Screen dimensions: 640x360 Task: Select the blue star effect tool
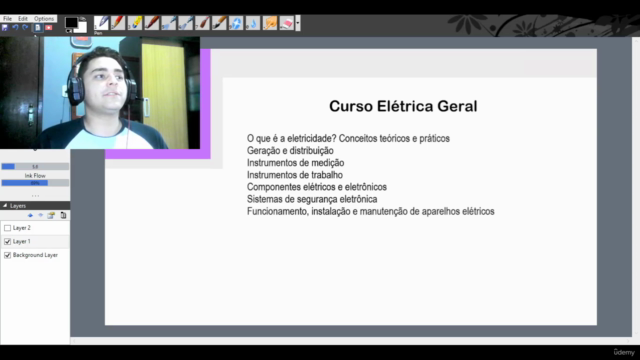coord(236,23)
